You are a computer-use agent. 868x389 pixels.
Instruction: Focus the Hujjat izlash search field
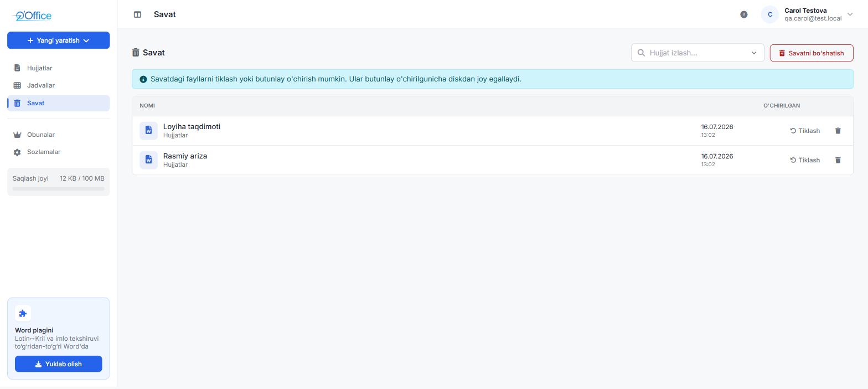697,53
